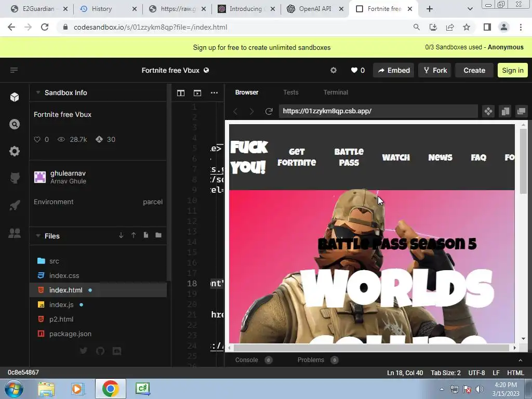Click the Embed button
532x399 pixels.
pos(394,70)
